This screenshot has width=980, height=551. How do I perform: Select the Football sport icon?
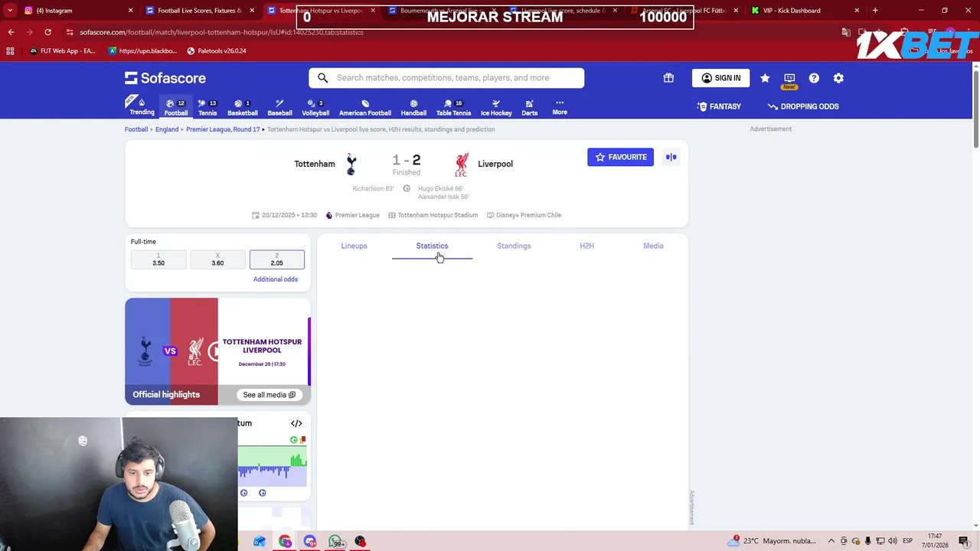[175, 107]
